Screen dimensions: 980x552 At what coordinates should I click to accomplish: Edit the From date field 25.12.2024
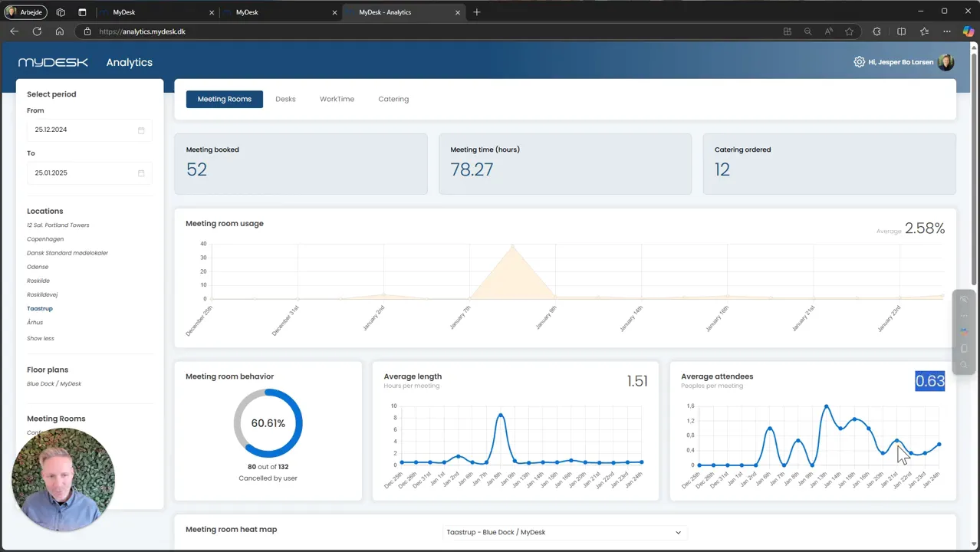[x=90, y=130]
